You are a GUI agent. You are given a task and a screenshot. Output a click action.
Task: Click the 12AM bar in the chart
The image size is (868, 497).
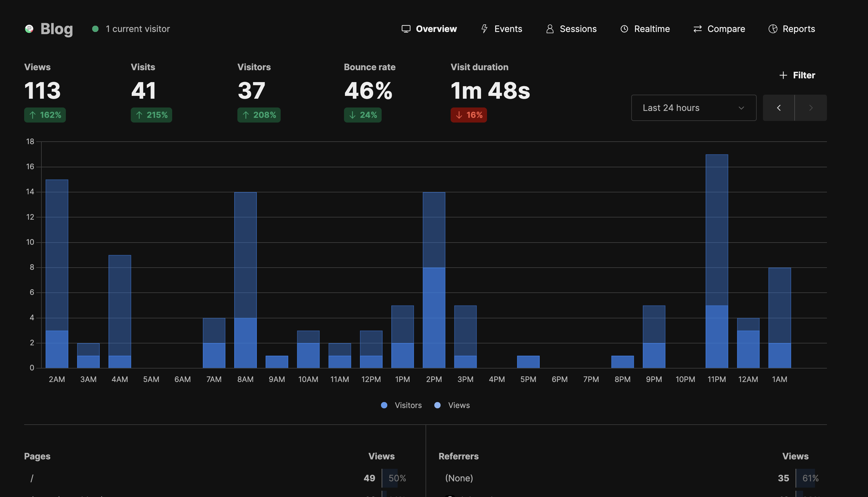click(x=748, y=343)
